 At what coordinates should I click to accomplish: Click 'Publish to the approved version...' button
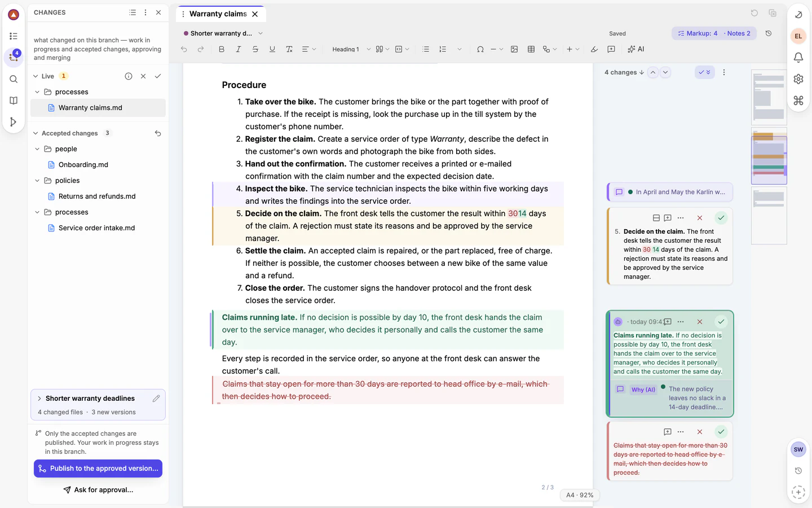[98, 468]
